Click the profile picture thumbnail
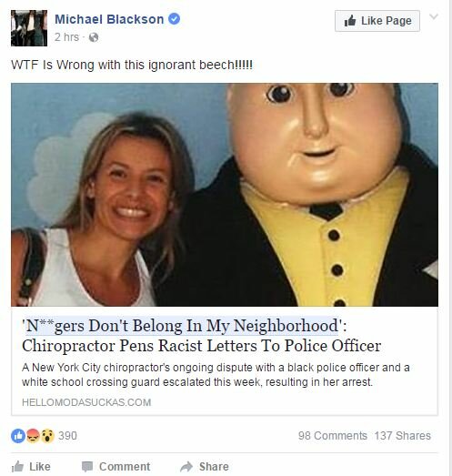The image size is (452, 476). 29,28
